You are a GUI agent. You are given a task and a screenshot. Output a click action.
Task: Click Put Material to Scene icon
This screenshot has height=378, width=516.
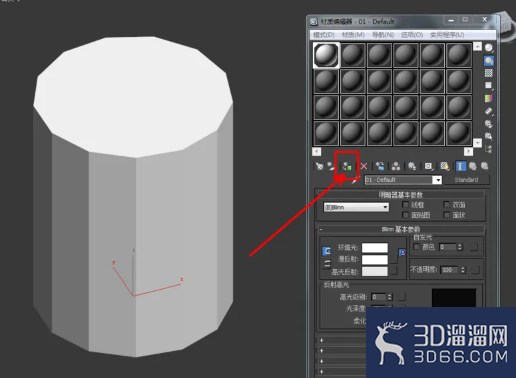point(331,166)
